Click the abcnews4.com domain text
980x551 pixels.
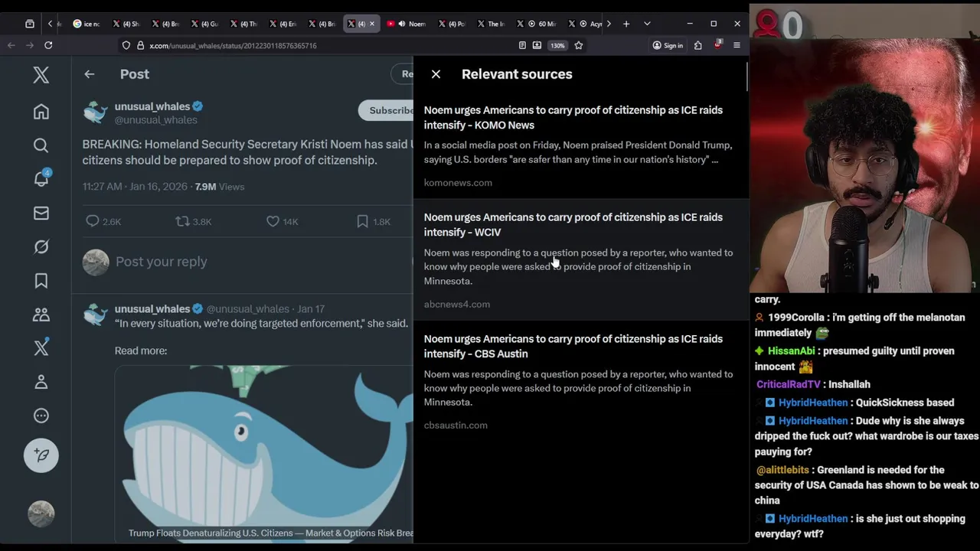point(457,305)
